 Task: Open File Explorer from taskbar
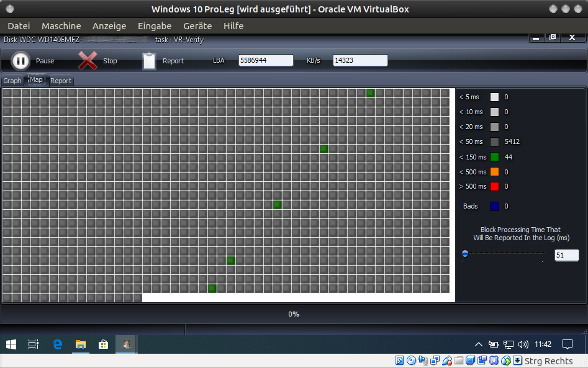tap(81, 344)
